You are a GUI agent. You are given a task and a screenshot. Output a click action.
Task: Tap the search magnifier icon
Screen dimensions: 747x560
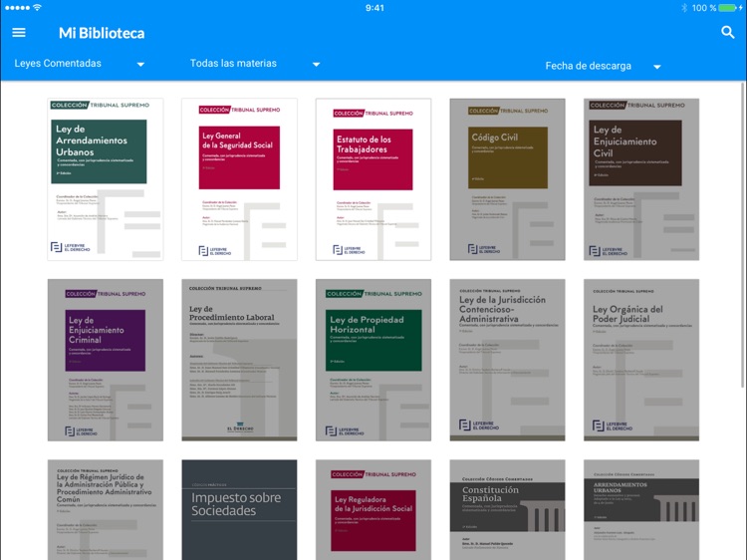pos(727,33)
